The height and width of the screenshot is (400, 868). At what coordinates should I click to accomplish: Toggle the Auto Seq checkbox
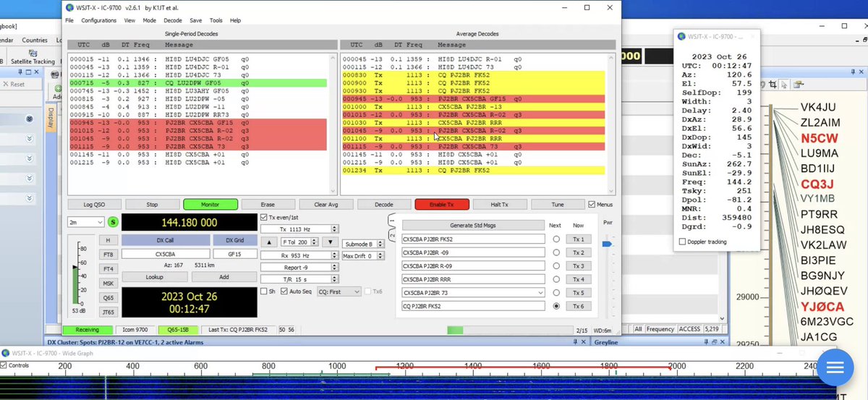click(284, 292)
